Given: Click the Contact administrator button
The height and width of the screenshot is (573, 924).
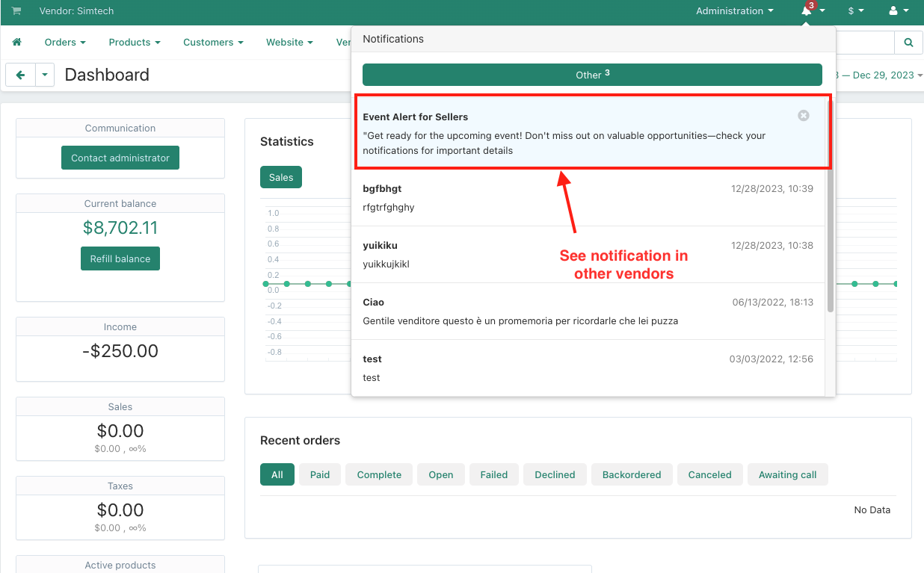Looking at the screenshot, I should click(120, 158).
